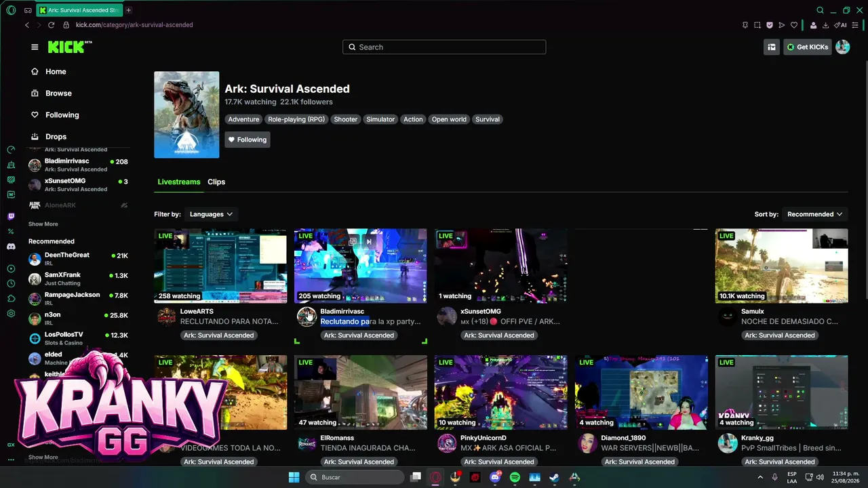Open the Kick hamburger sidebar menu

pyautogui.click(x=35, y=47)
